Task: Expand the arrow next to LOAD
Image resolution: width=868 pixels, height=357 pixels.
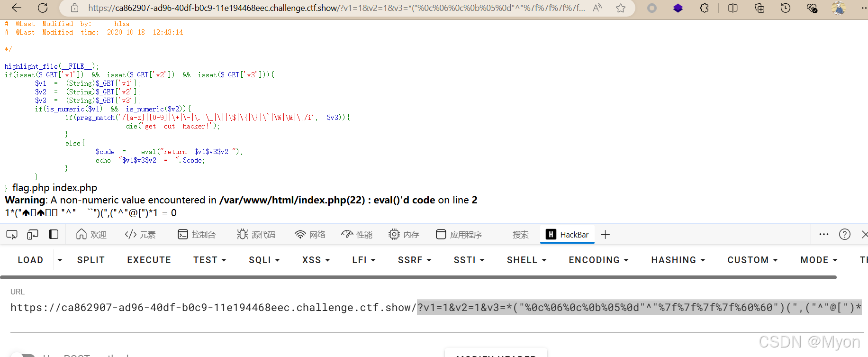Action: (60, 260)
